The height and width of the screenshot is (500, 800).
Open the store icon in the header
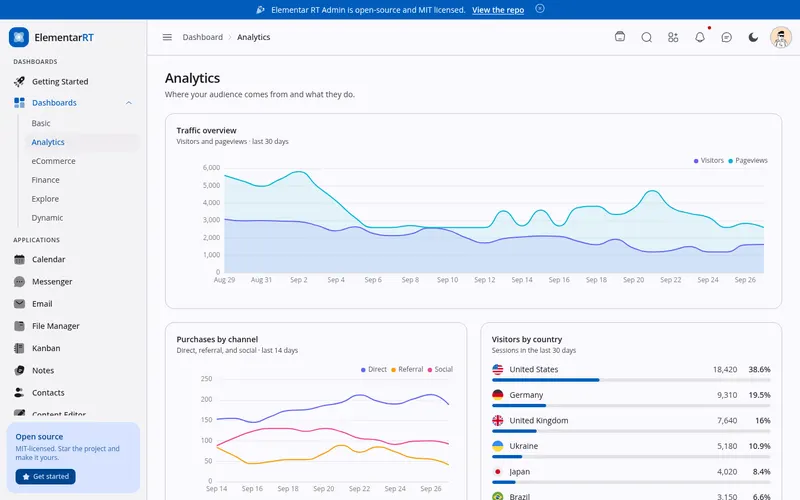click(620, 37)
